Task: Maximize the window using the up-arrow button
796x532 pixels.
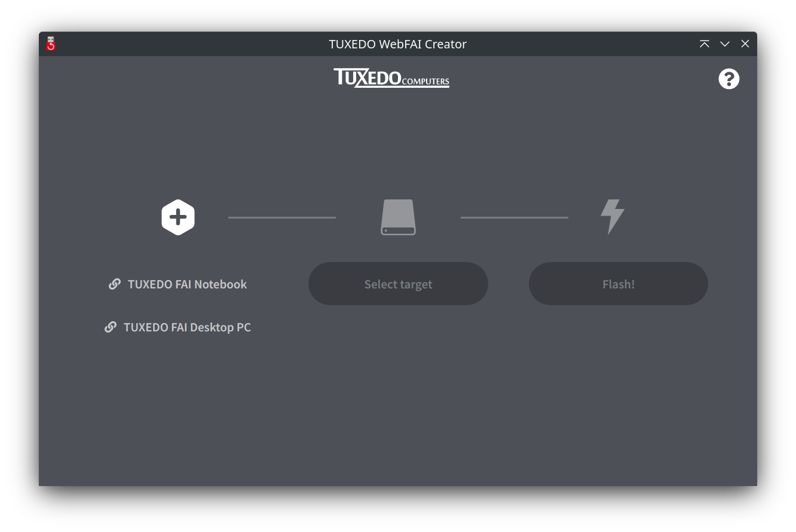Action: pos(705,44)
